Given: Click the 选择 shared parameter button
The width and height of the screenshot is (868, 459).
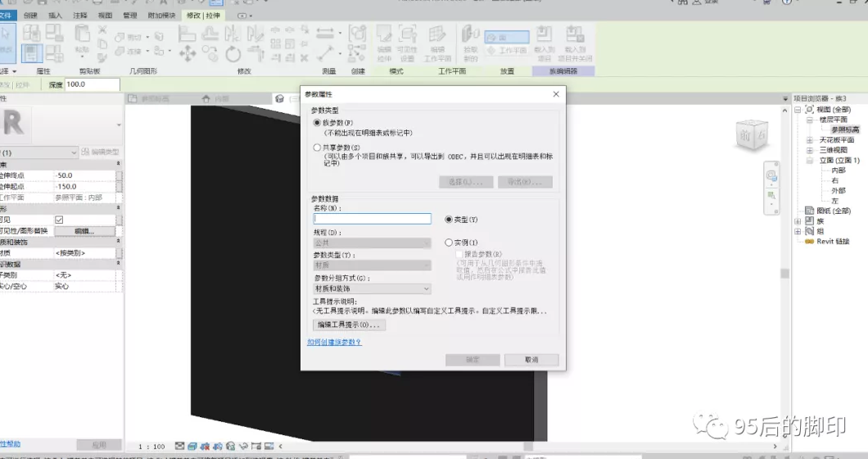Looking at the screenshot, I should click(x=466, y=182).
